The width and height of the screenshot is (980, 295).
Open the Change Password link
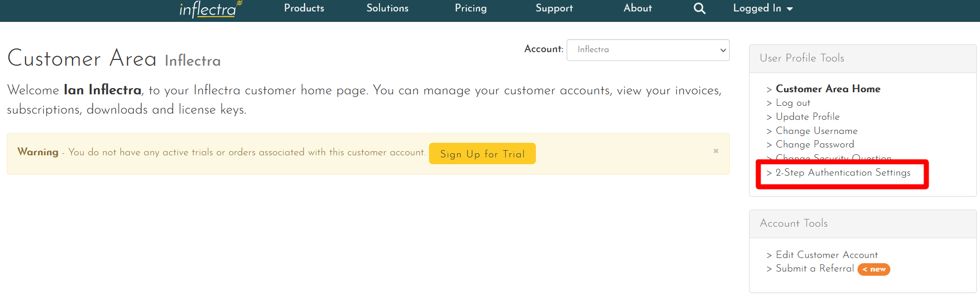tap(815, 144)
